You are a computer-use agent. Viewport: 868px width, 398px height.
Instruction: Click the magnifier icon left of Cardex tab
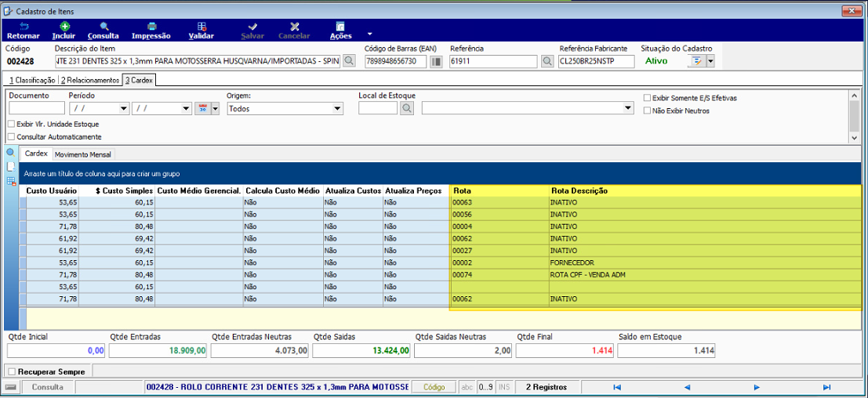[10, 153]
